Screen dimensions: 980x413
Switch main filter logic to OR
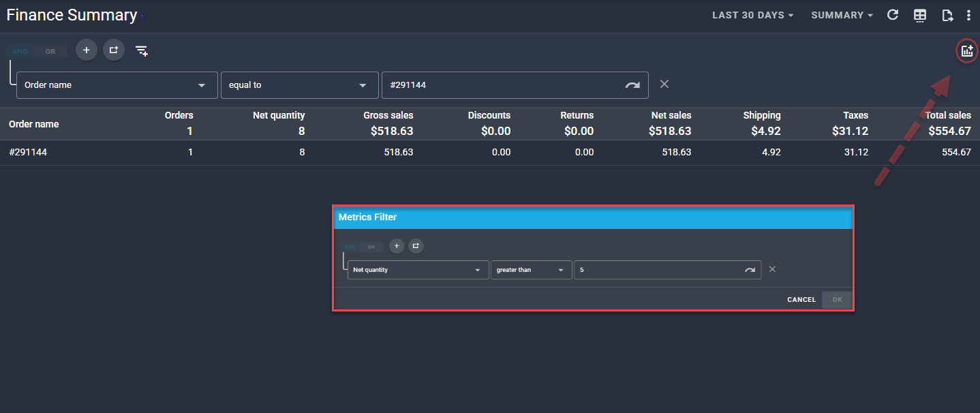coord(50,52)
